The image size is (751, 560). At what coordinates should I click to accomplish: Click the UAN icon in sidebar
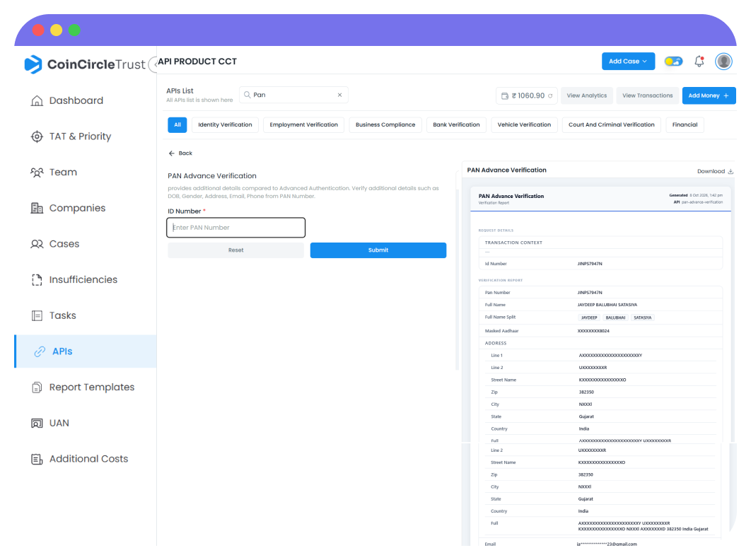[37, 423]
